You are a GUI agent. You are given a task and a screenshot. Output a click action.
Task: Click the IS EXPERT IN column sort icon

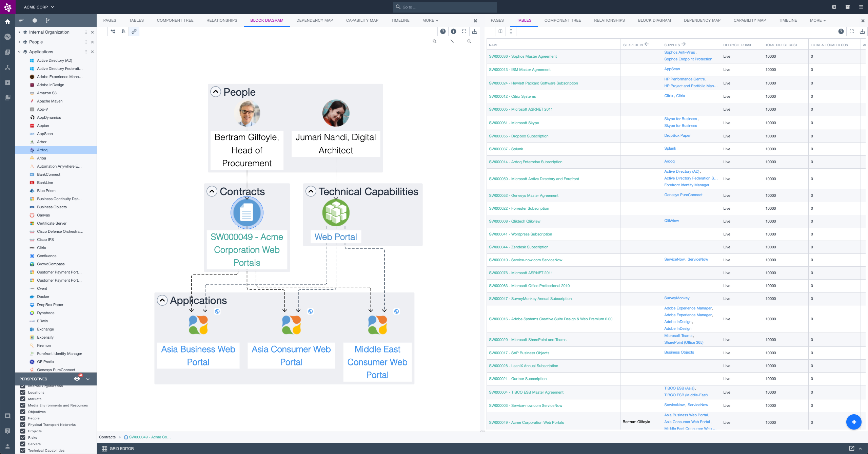pyautogui.click(x=646, y=44)
